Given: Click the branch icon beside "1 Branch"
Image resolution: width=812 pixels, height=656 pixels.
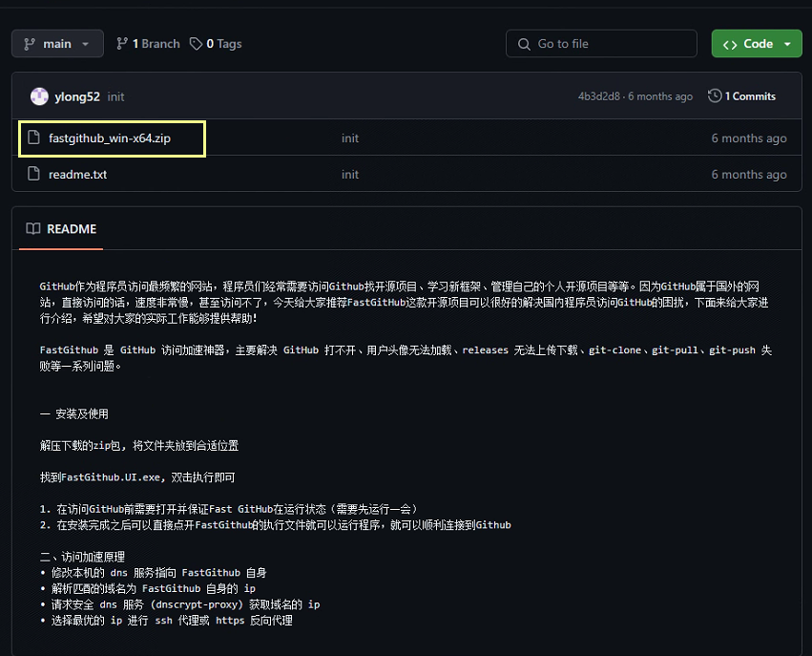Looking at the screenshot, I should pos(123,43).
